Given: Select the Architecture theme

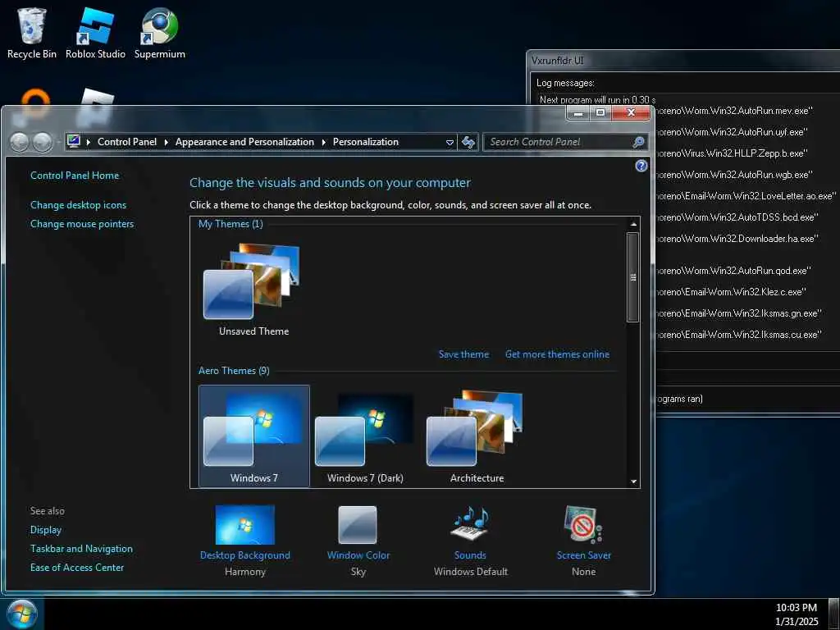Looking at the screenshot, I should (x=477, y=436).
